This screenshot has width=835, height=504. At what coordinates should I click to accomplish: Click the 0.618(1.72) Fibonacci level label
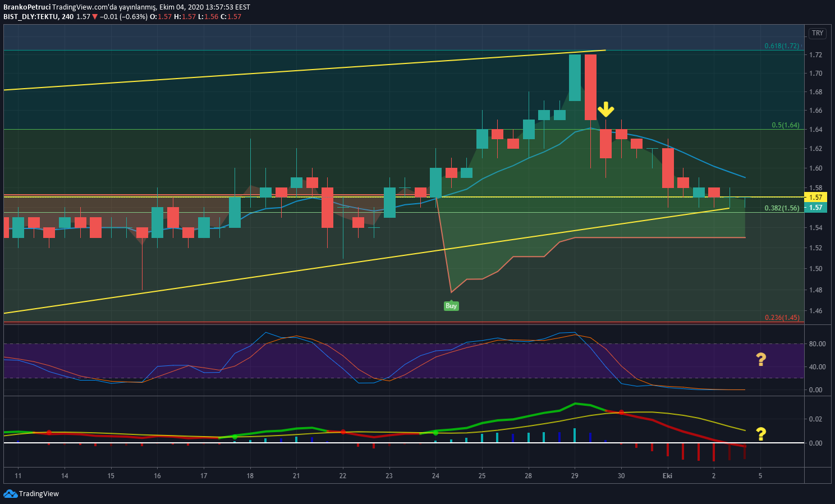pos(782,46)
